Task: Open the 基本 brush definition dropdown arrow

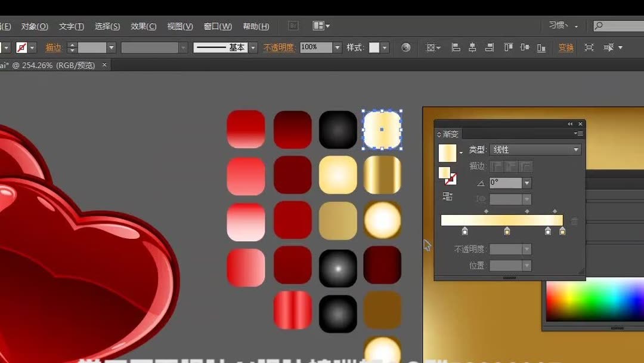Action: 253,48
